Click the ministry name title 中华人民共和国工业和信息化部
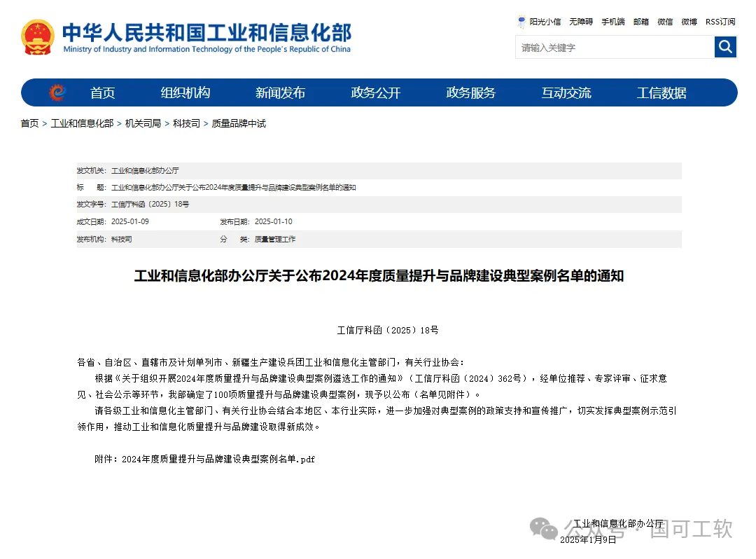 (x=206, y=32)
